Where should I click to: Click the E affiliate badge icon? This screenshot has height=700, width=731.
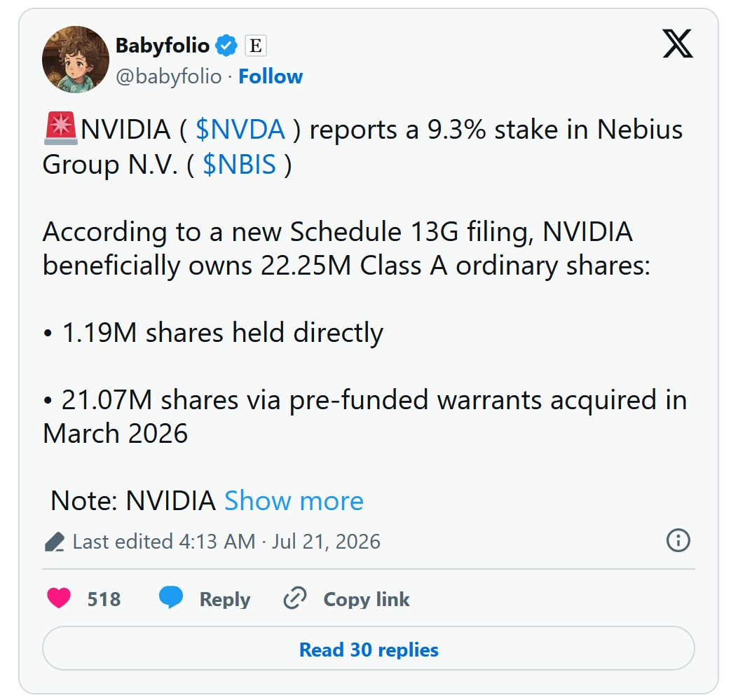[x=256, y=46]
